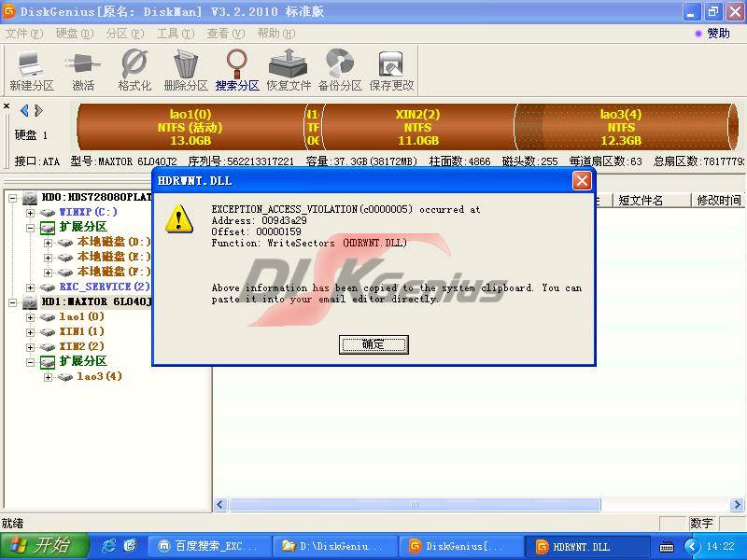Select EXC_SERVICE (2) partition in tree
This screenshot has width=747, height=560.
105,287
